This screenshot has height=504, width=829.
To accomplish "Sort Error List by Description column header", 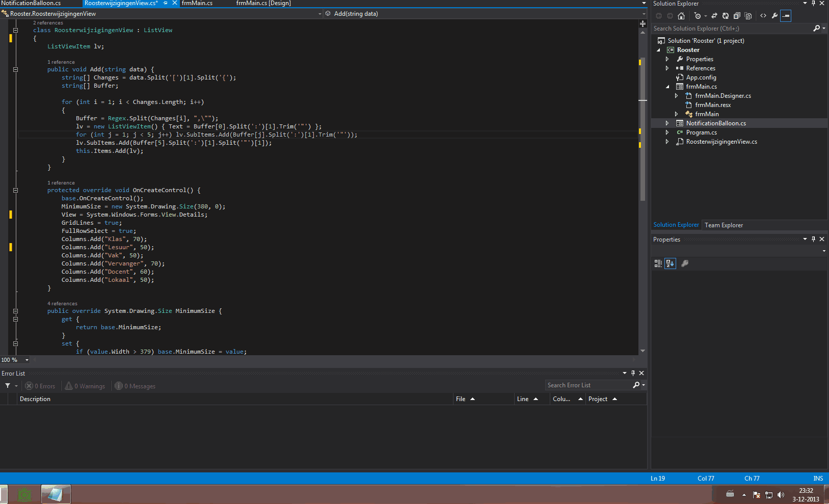I will 35,399.
